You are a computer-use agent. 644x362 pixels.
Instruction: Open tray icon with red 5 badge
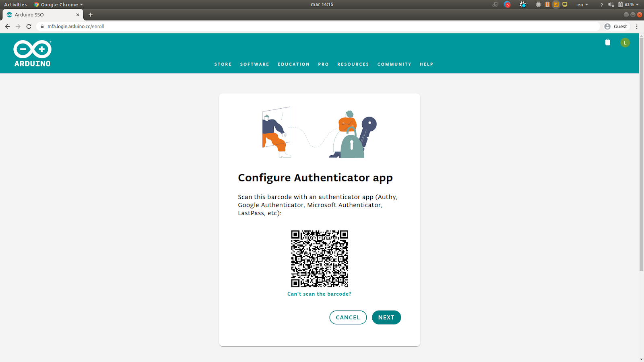tap(507, 4)
